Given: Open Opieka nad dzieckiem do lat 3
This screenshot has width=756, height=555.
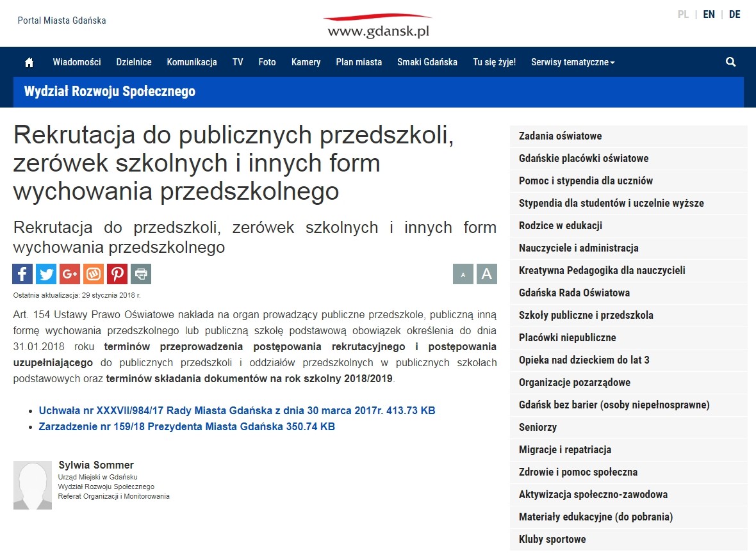Looking at the screenshot, I should (x=629, y=360).
